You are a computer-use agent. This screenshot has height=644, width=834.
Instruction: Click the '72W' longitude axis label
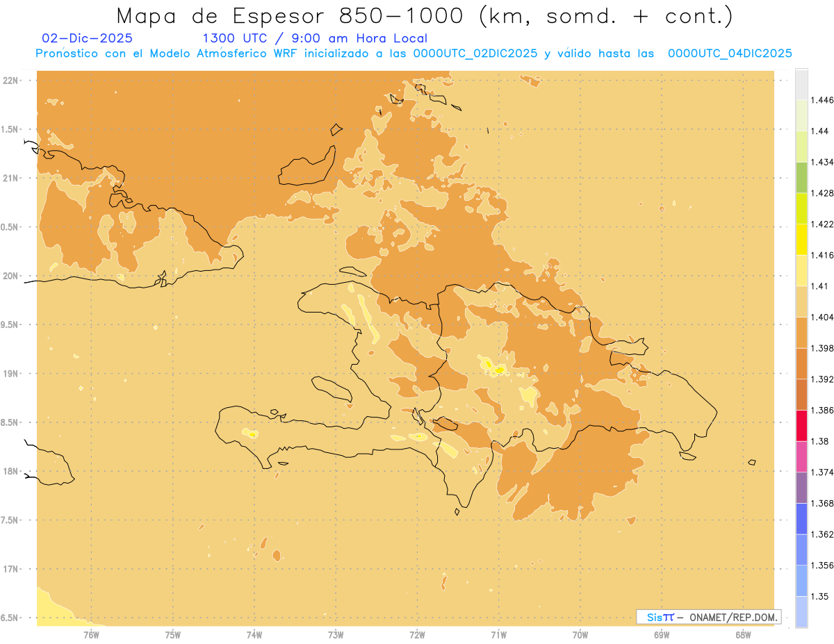(x=418, y=634)
